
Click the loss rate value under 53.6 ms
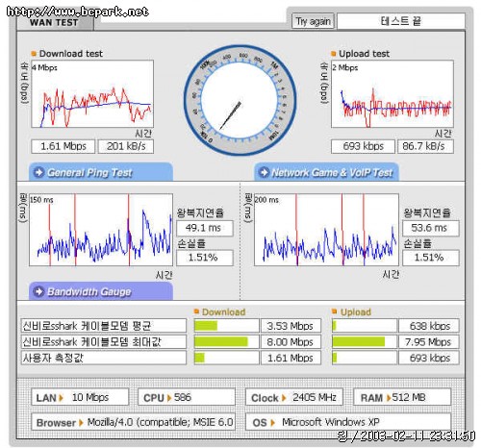tap(431, 258)
